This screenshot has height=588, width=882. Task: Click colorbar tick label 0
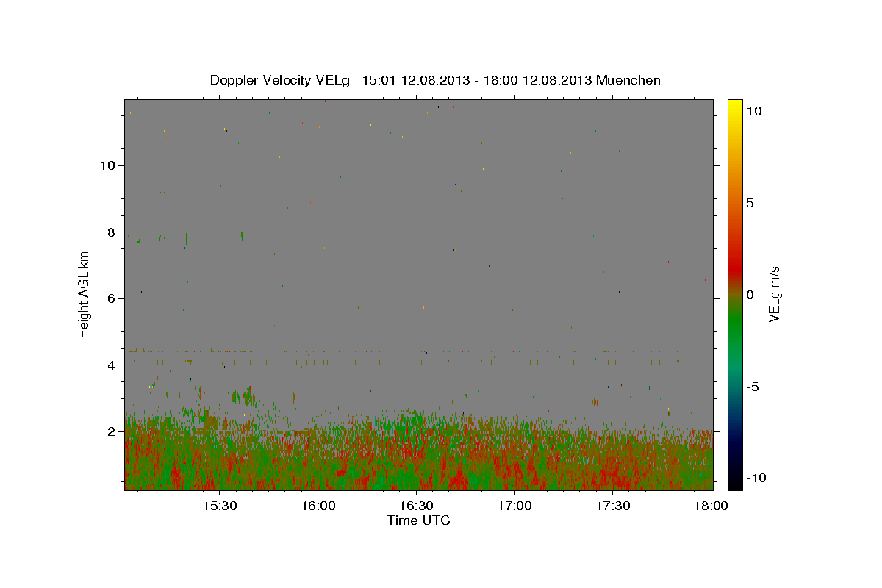tap(750, 295)
